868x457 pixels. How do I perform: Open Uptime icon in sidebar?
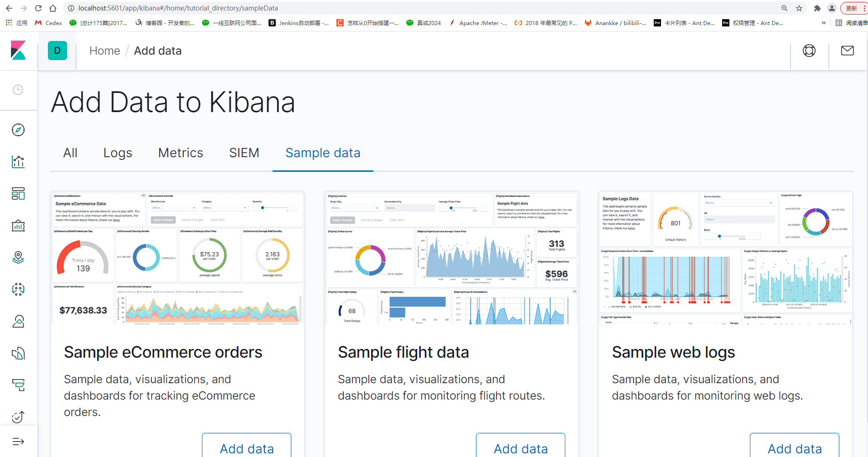18,417
